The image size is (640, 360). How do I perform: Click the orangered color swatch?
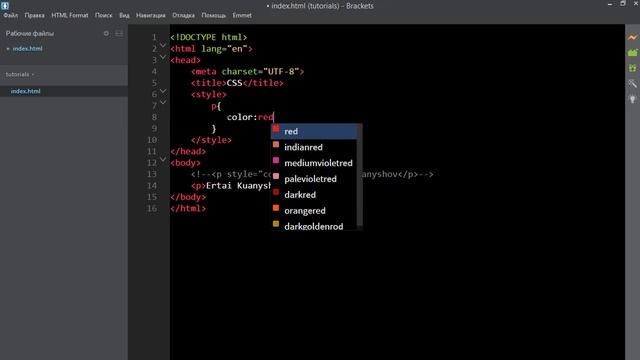[x=276, y=208]
